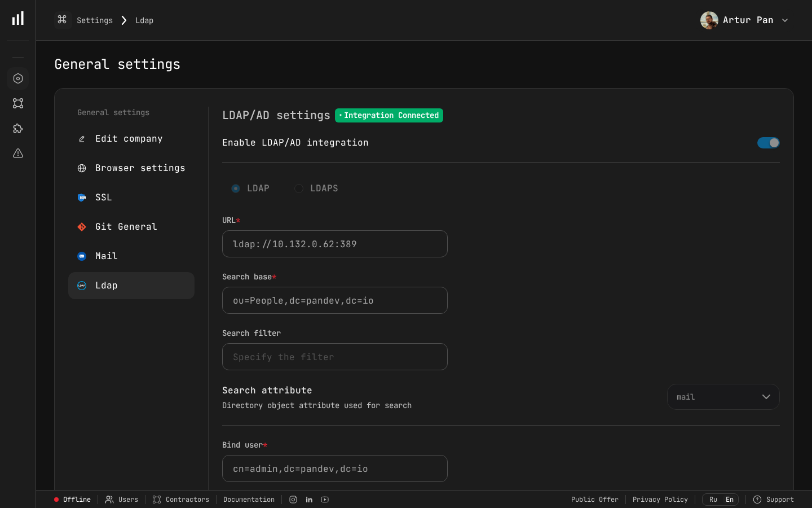Select the LDAPS radio button

(298, 189)
